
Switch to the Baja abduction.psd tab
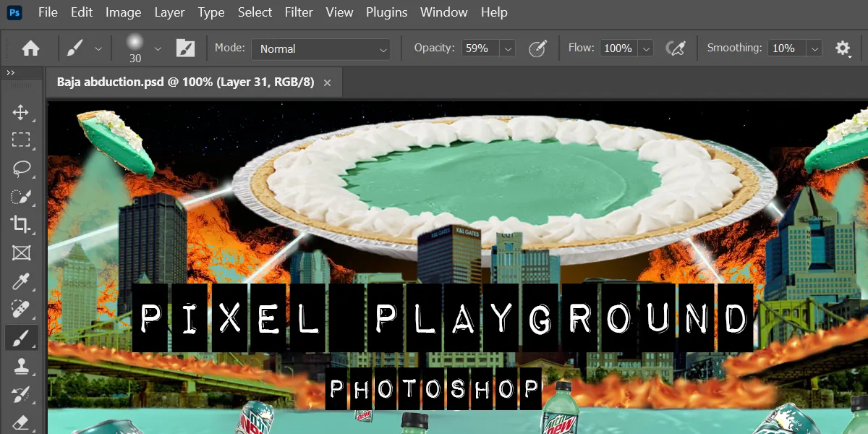(x=184, y=82)
